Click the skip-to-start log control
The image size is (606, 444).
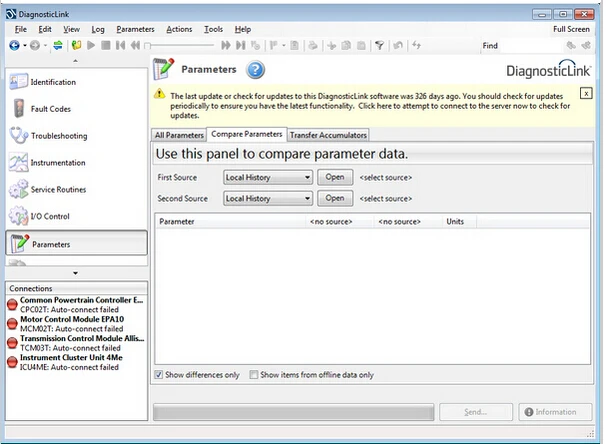click(120, 46)
